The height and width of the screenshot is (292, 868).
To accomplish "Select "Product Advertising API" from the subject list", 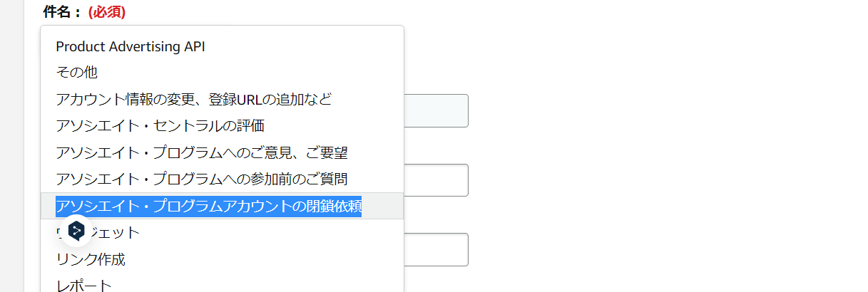I will pos(222,46).
